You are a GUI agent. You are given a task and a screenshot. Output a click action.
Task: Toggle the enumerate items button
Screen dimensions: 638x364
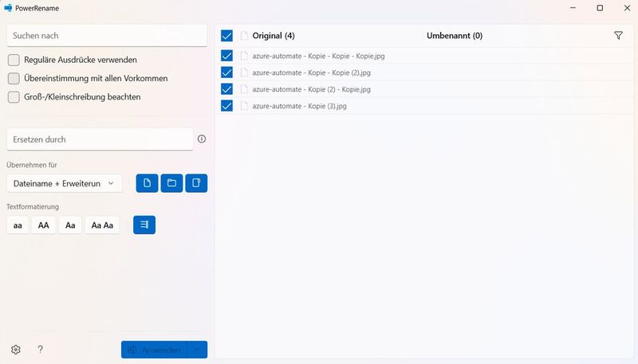click(144, 225)
